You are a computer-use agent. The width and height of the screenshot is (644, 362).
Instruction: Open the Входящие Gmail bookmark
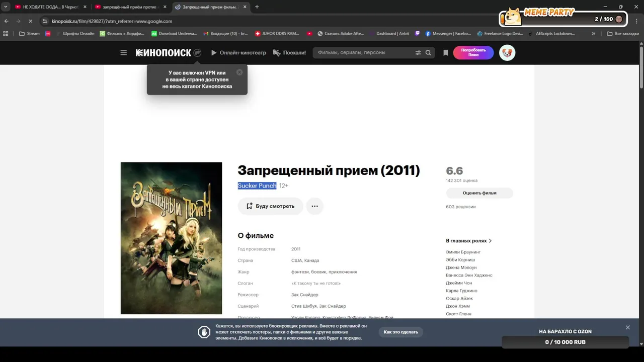(225, 34)
